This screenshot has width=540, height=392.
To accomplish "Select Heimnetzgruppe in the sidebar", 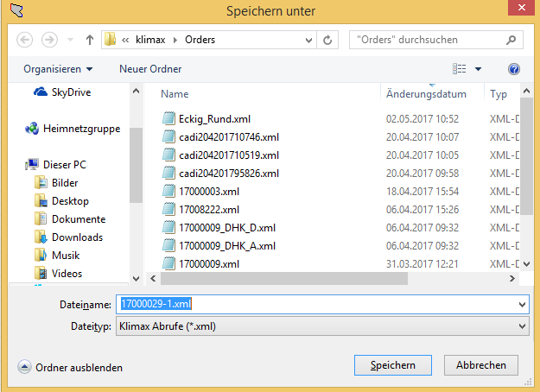I will [73, 129].
